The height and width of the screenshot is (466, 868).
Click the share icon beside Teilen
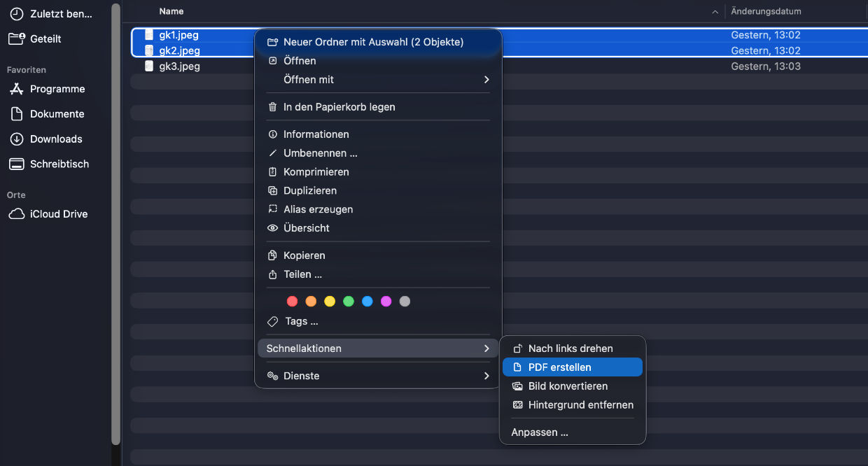[273, 275]
